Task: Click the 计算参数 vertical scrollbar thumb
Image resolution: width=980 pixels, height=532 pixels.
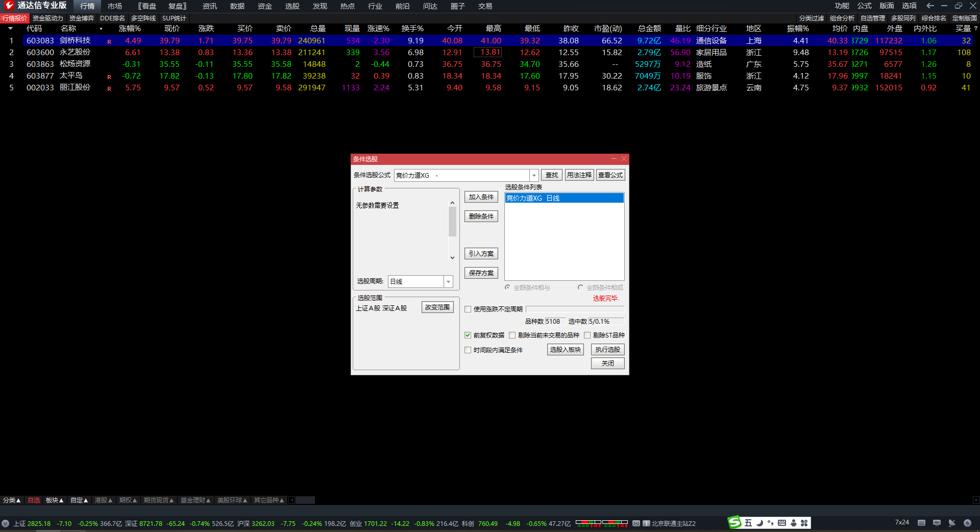Action: click(x=452, y=222)
